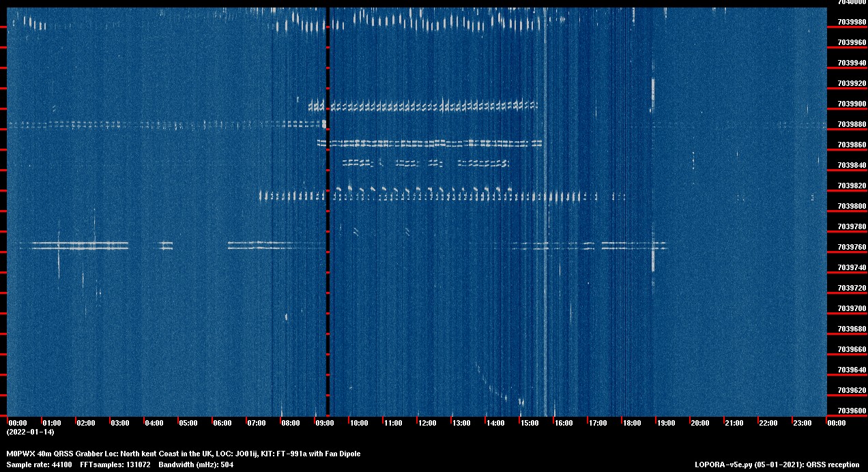Screen dimensions: 868x472
Task: Click the 7039680 frequency label
Action: click(x=852, y=329)
